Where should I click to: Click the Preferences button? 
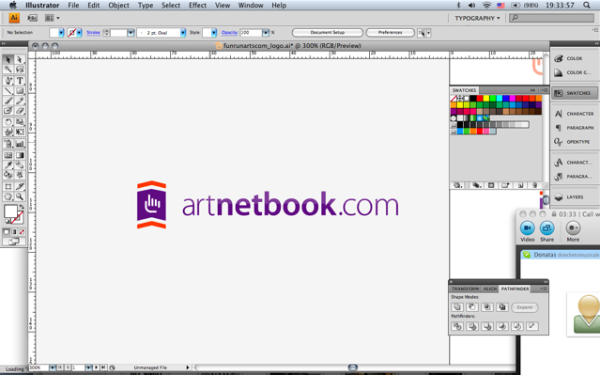click(390, 33)
